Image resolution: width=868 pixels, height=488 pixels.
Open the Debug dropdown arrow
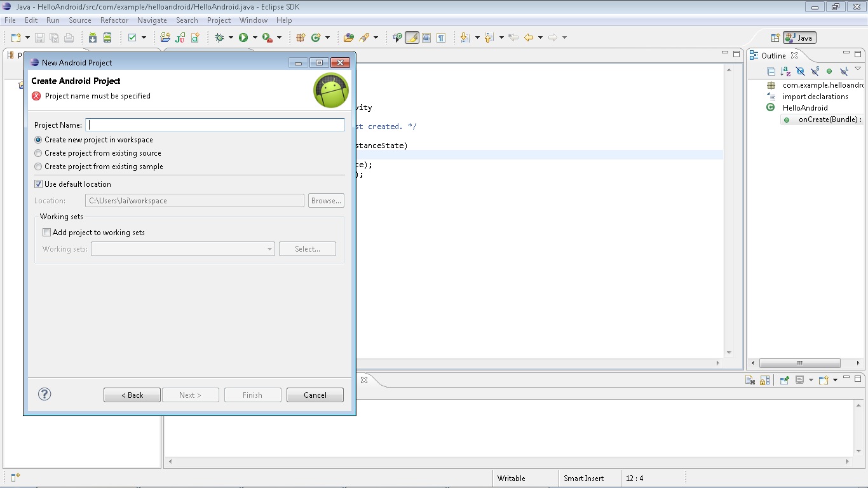tap(231, 37)
